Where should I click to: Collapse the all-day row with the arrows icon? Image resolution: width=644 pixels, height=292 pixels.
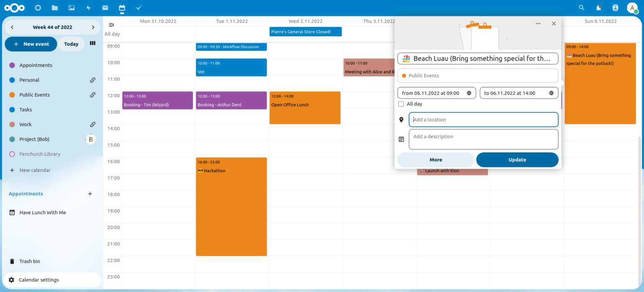click(111, 24)
